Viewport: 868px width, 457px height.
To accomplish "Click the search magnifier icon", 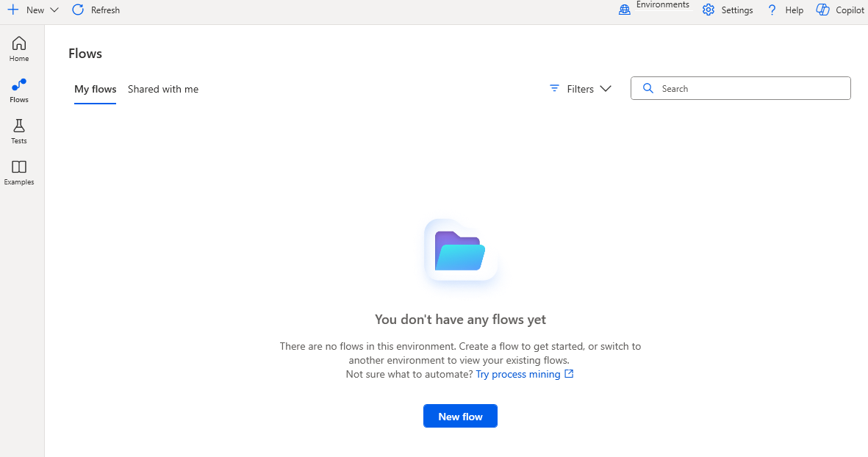I will click(648, 87).
